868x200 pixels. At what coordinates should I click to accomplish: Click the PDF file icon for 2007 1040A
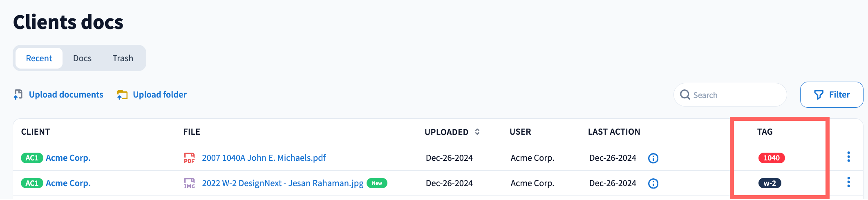point(189,158)
